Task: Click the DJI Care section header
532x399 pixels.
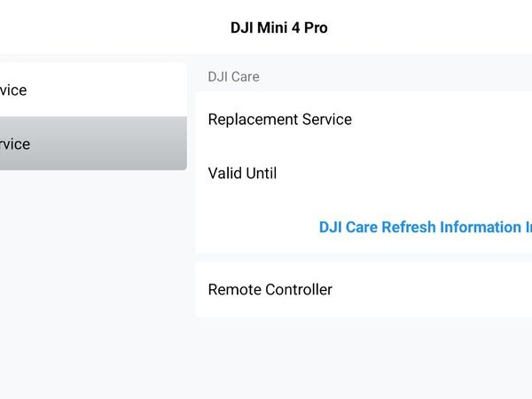Action: click(x=233, y=77)
